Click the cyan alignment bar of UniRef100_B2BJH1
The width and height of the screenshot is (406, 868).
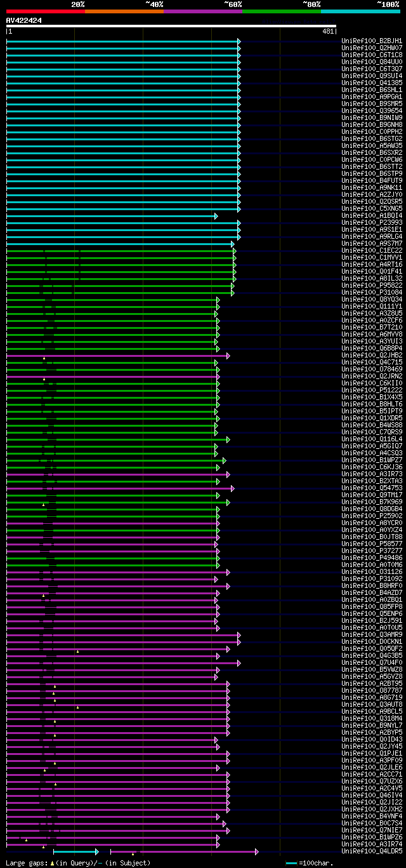[124, 41]
